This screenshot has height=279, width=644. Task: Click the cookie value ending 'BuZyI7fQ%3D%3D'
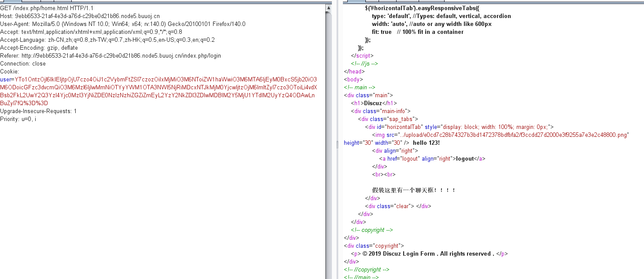[24, 103]
